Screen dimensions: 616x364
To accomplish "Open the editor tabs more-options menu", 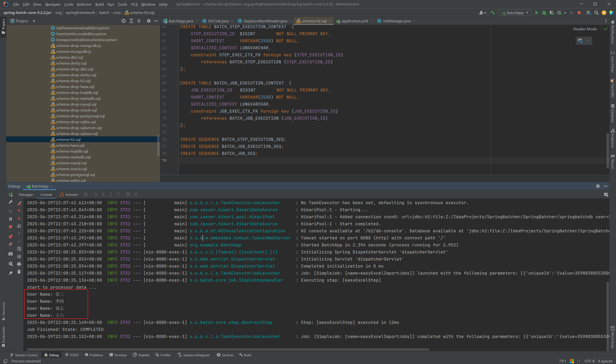I will coord(606,21).
